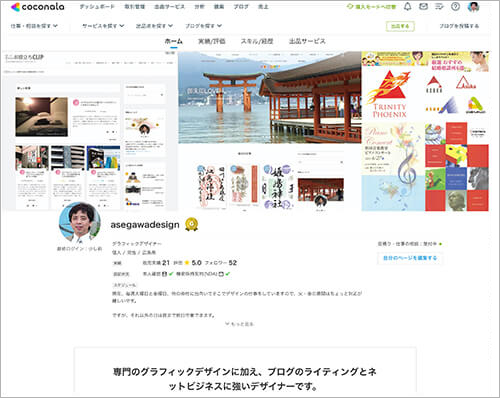Open the 出品サービス tab
The height and width of the screenshot is (398, 500).
307,41
